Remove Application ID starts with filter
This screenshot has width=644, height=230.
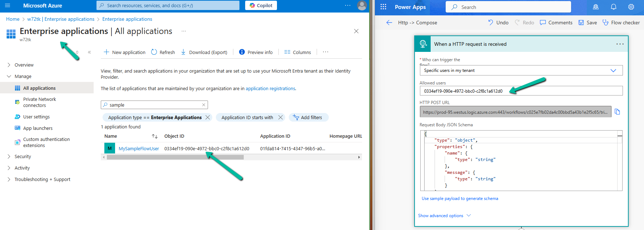[281, 117]
